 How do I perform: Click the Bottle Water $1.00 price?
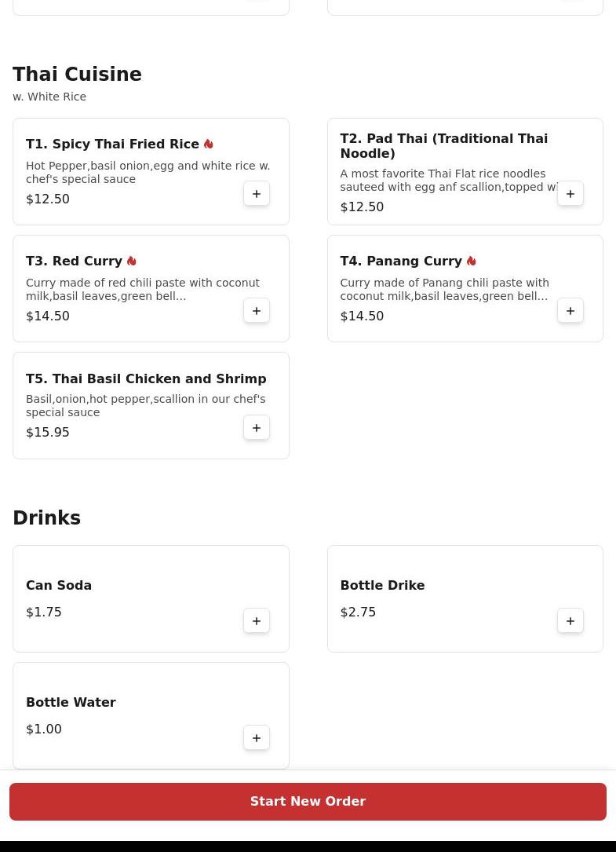click(x=44, y=729)
